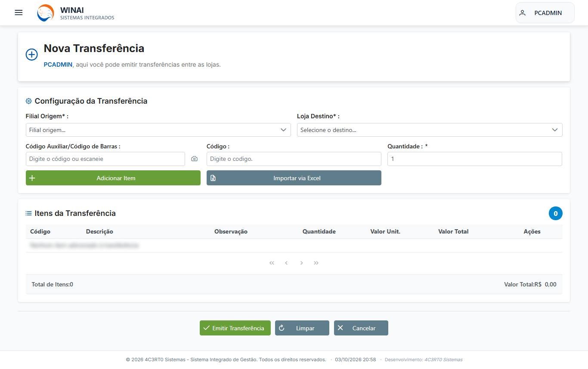The image size is (588, 369).
Task: Click the Cancelar button
Action: tap(361, 328)
